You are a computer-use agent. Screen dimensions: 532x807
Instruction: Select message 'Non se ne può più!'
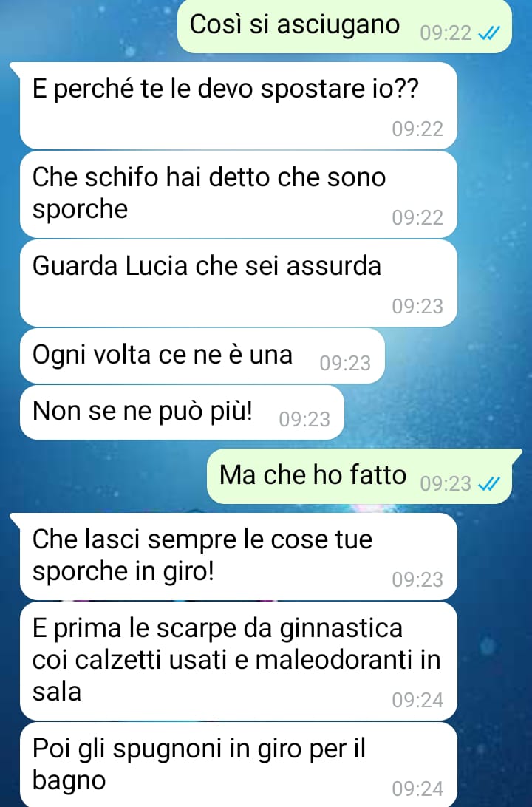(182, 412)
